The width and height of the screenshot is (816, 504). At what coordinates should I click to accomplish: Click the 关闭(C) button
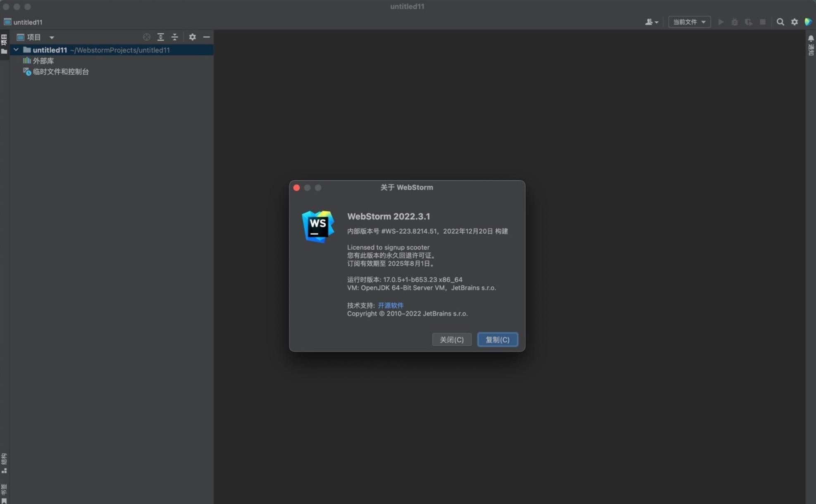(x=452, y=340)
